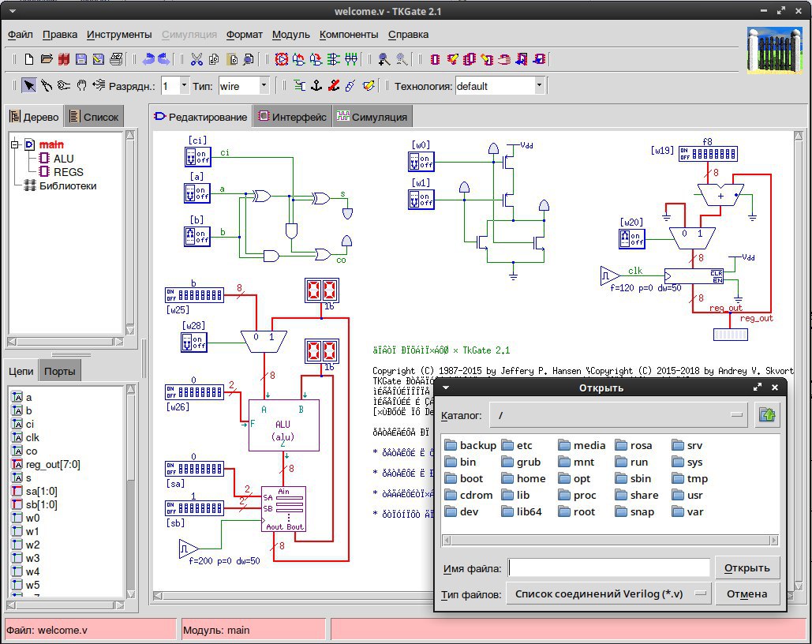Open the Технология default dropdown
812x644 pixels.
(x=539, y=85)
